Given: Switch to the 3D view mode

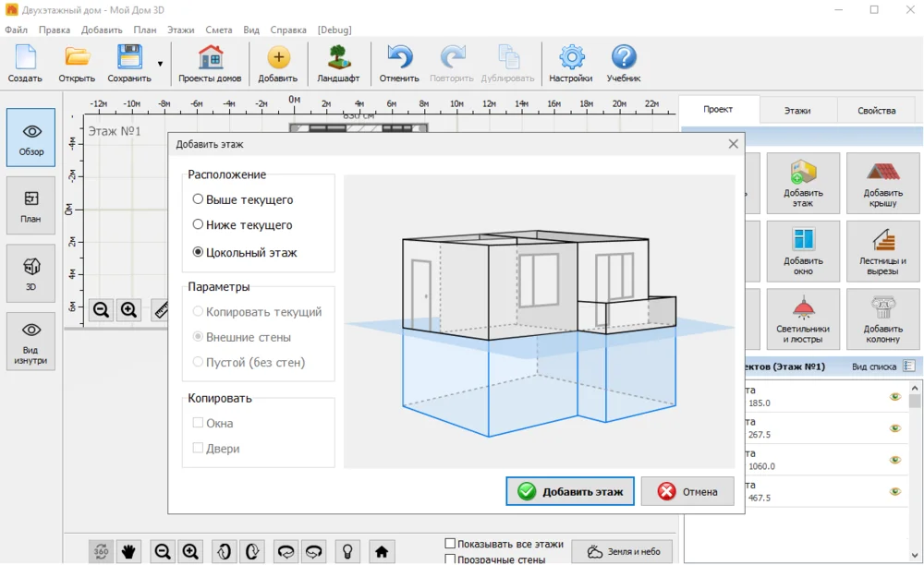Looking at the screenshot, I should pos(31,273).
